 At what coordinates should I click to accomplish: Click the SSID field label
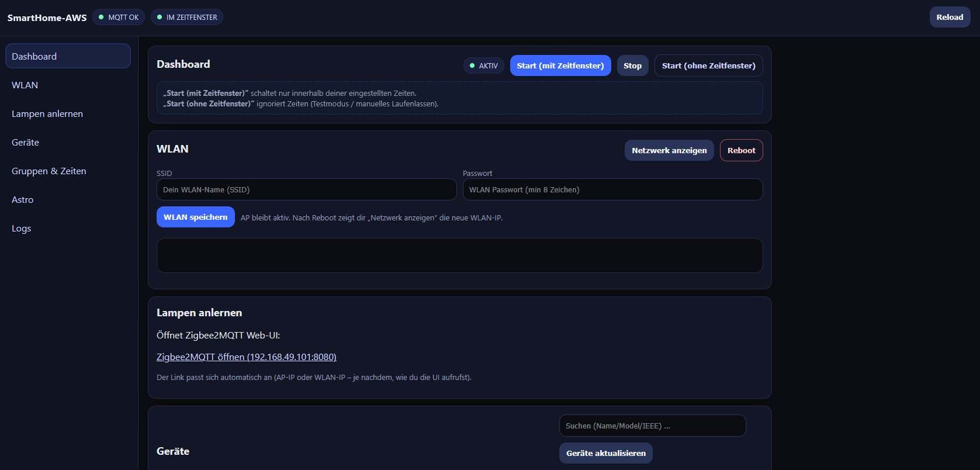(164, 173)
